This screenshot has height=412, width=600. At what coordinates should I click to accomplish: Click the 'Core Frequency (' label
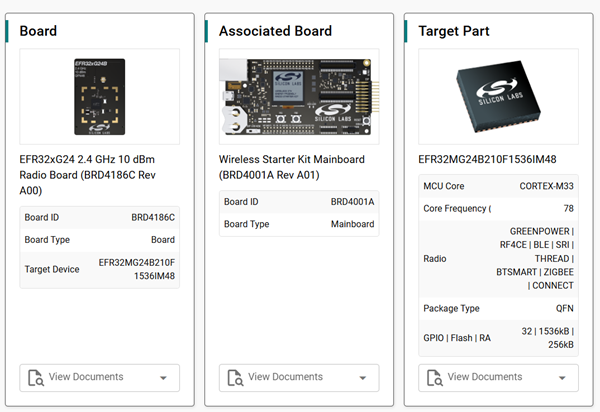tap(457, 208)
